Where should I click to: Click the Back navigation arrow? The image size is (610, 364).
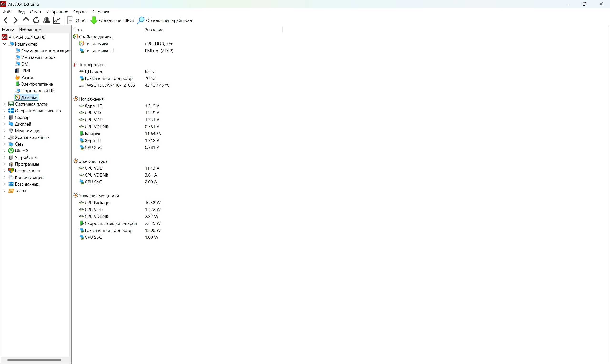(6, 20)
